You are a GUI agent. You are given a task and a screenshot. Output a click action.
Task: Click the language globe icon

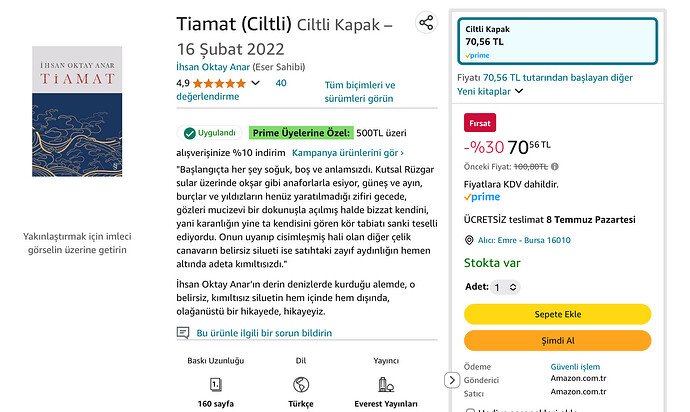[x=301, y=383]
